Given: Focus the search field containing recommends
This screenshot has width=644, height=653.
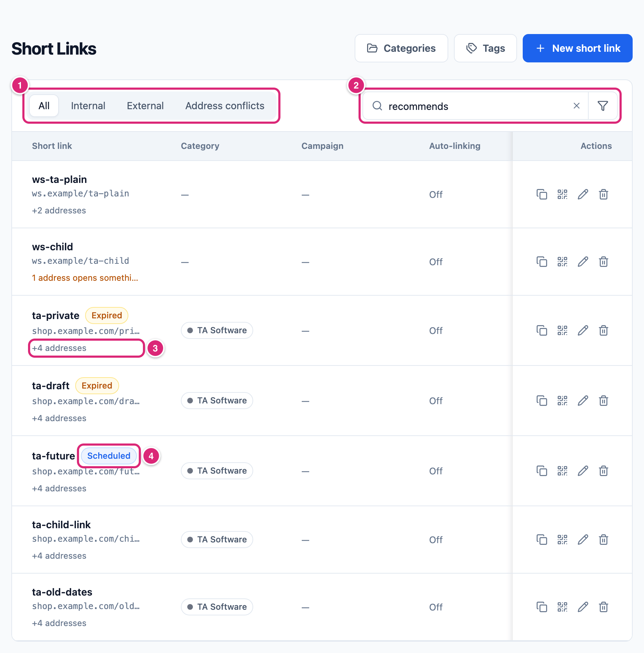Looking at the screenshot, I should point(475,106).
